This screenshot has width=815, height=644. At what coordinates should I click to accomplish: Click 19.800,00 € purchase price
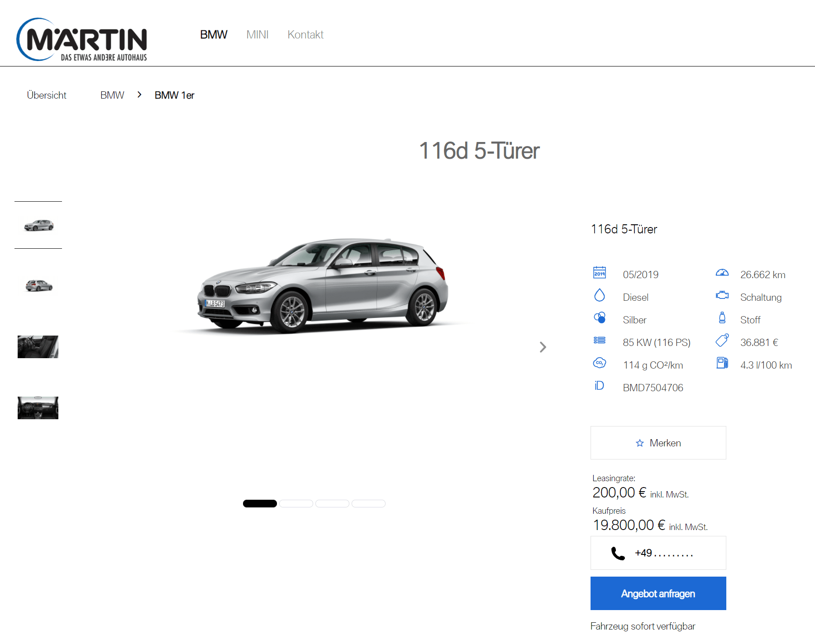[629, 525]
